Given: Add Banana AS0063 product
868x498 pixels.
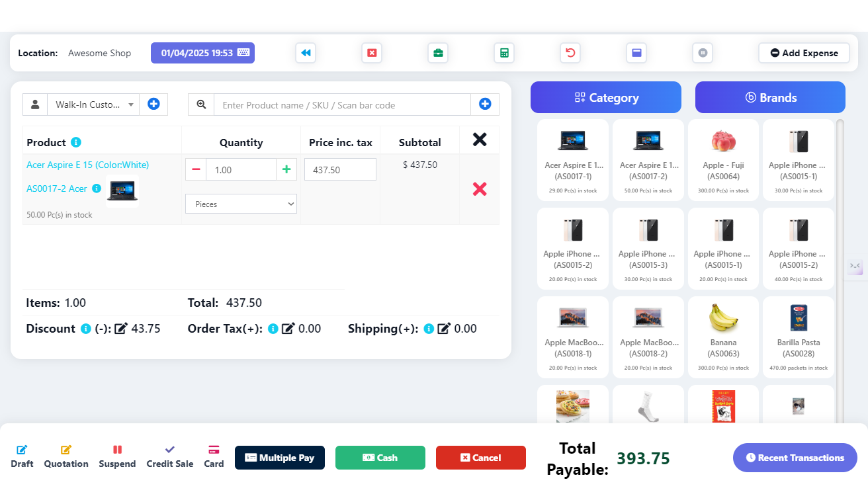Looking at the screenshot, I should click(x=723, y=337).
